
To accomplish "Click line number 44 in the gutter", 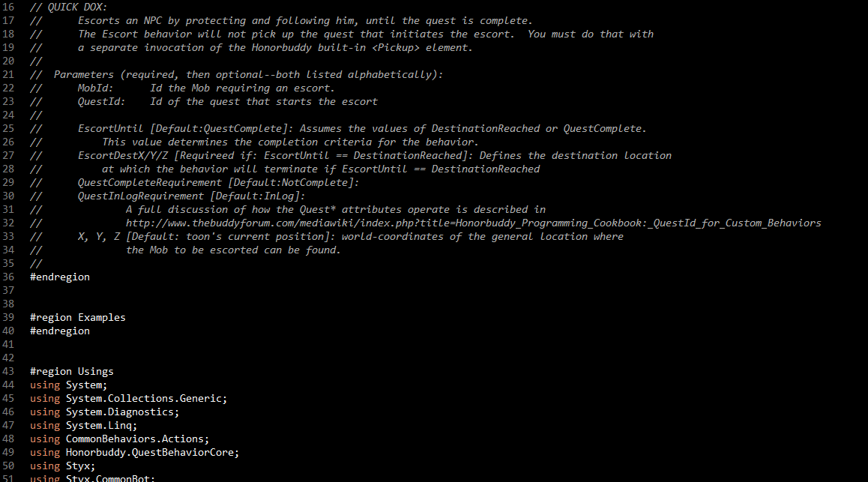I will tap(8, 385).
